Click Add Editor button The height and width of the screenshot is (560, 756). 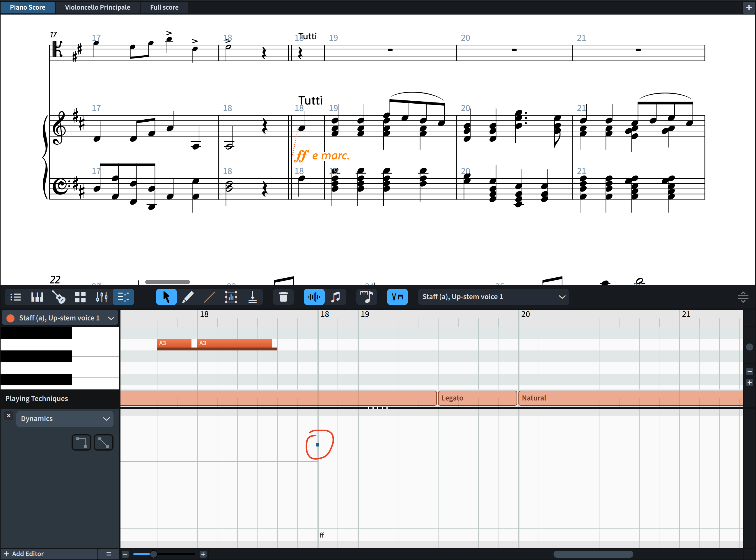click(24, 554)
